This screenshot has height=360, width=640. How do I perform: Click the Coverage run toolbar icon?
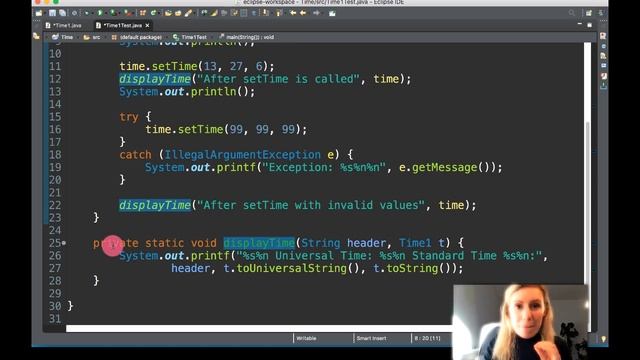click(x=113, y=13)
